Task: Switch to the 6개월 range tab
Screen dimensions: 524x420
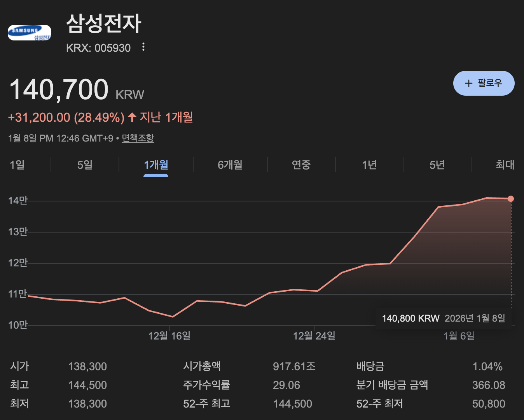Action: pos(230,165)
